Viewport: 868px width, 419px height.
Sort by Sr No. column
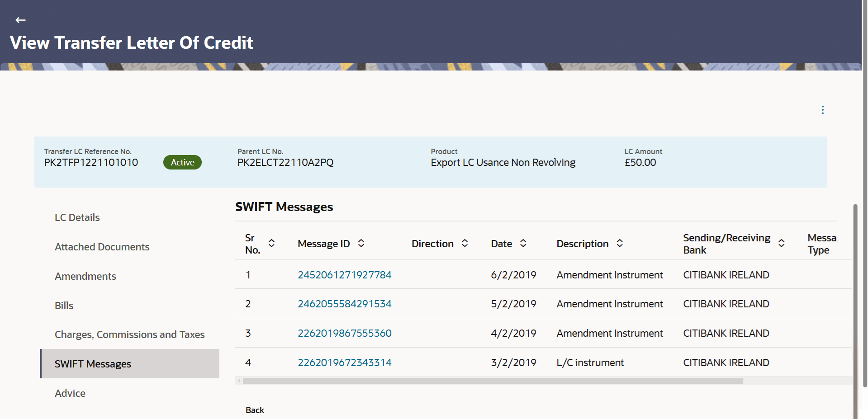point(271,243)
